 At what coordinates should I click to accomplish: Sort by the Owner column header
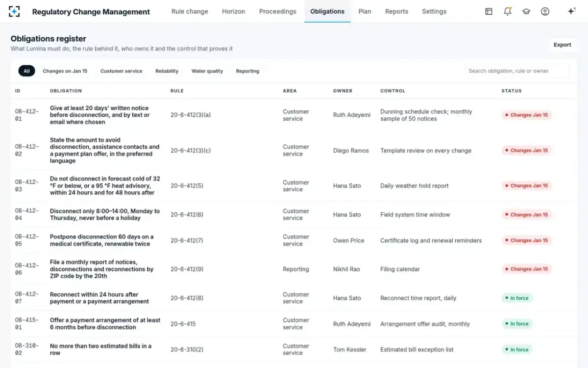point(343,91)
